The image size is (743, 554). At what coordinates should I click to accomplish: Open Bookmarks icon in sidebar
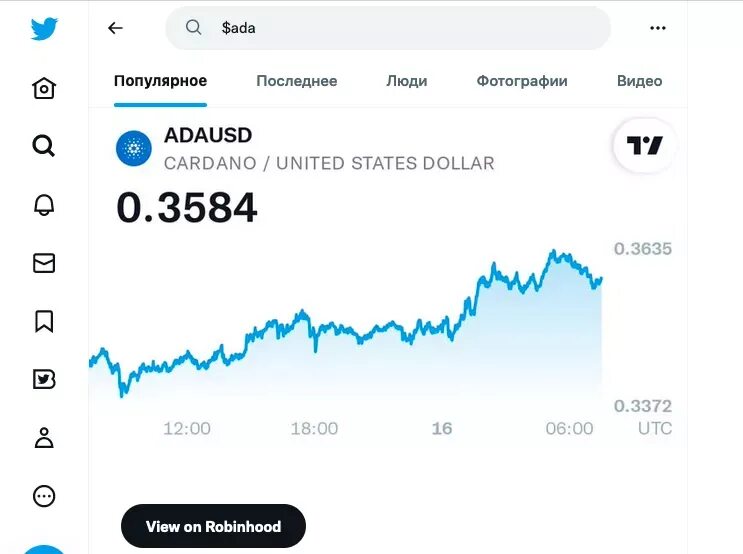[x=44, y=321]
